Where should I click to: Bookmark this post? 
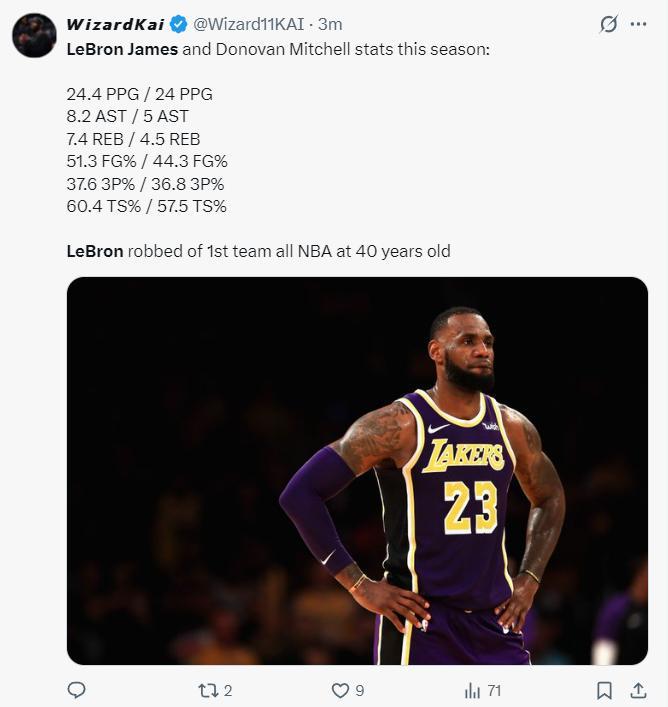tap(604, 690)
